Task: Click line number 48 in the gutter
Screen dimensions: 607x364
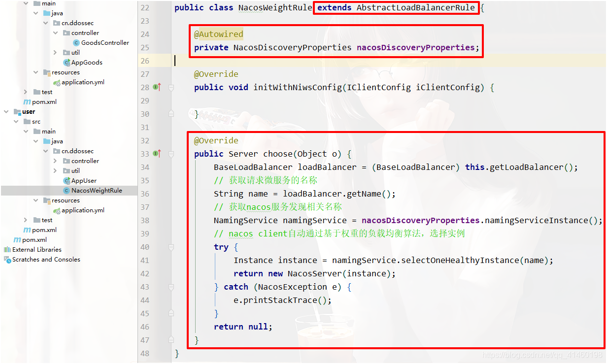Action: [144, 353]
